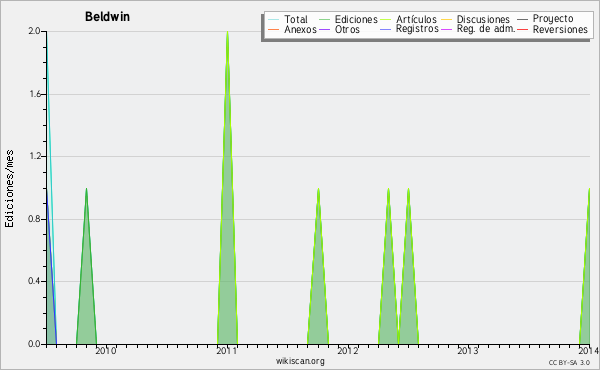
Task: Click the 0.0 y-axis value
Action: pos(34,344)
